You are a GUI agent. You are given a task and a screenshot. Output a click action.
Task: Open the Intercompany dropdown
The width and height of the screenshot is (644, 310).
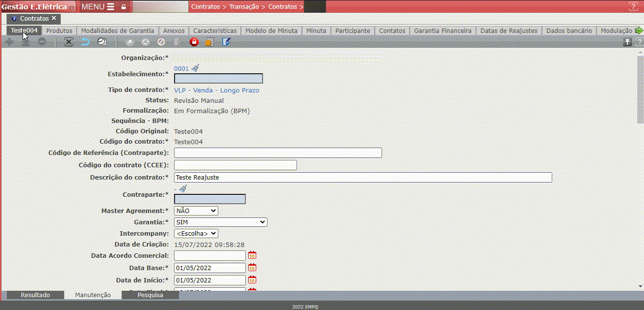196,234
